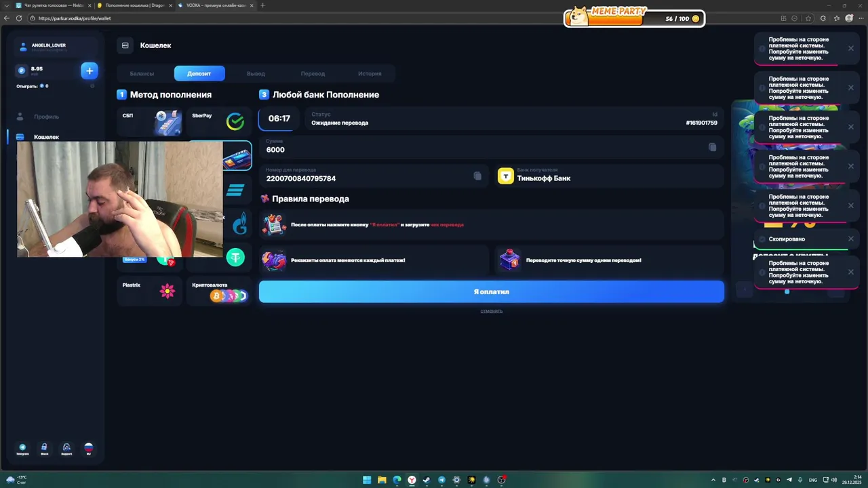Open browser settings and more menu
The height and width of the screenshot is (488, 868).
860,18
